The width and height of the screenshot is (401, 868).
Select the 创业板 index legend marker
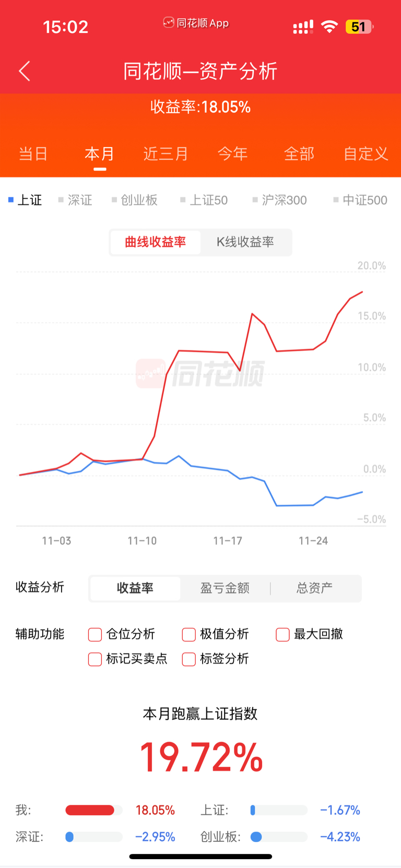pyautogui.click(x=114, y=200)
